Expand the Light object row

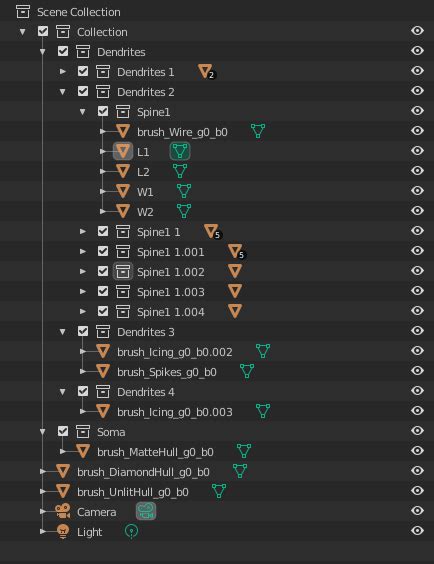[x=43, y=531]
